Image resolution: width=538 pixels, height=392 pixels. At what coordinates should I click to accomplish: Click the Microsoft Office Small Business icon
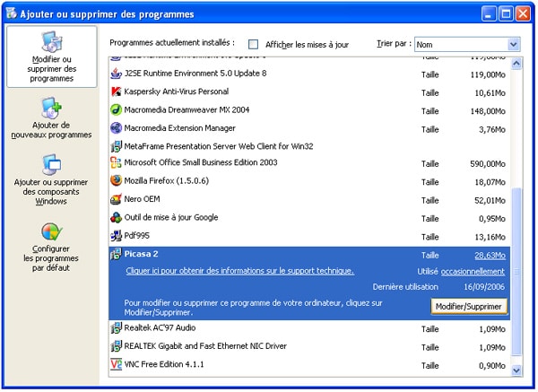click(x=117, y=162)
